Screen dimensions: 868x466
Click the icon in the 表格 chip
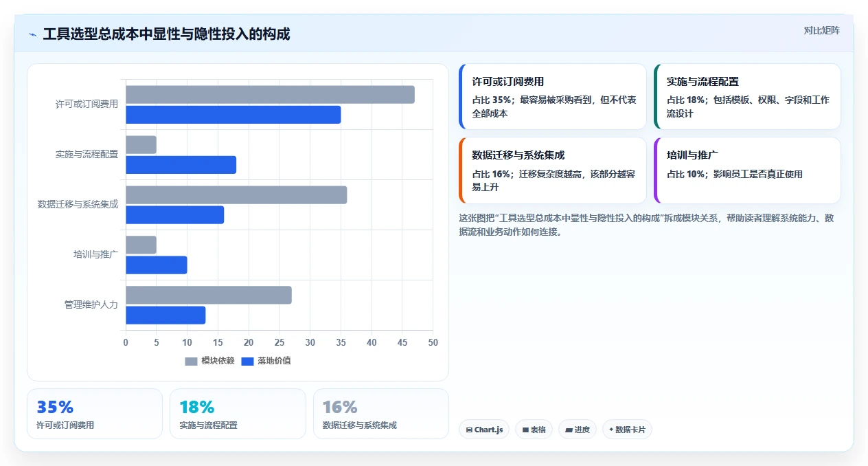[525, 430]
